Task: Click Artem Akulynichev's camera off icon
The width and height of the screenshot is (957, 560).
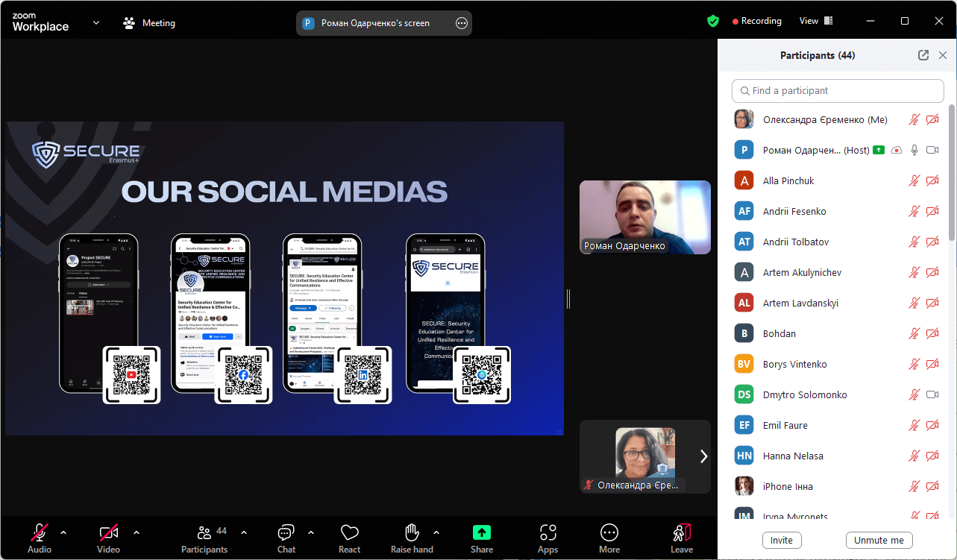Action: coord(932,272)
